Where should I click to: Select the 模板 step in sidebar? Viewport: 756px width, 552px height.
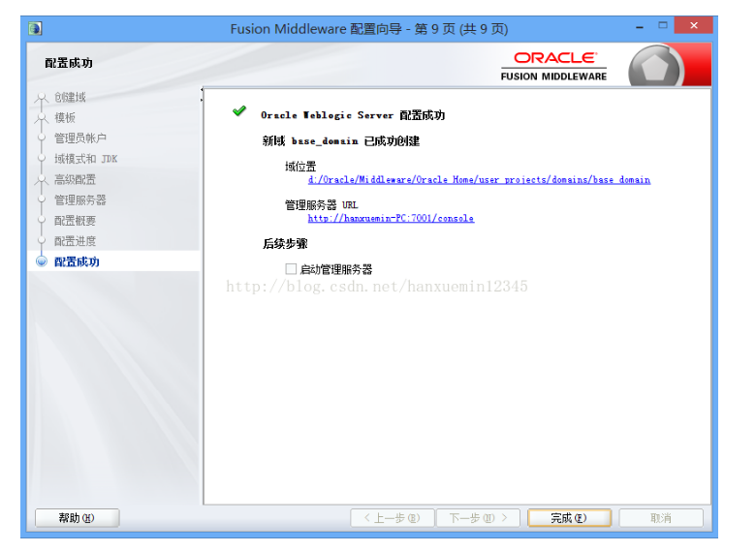65,118
